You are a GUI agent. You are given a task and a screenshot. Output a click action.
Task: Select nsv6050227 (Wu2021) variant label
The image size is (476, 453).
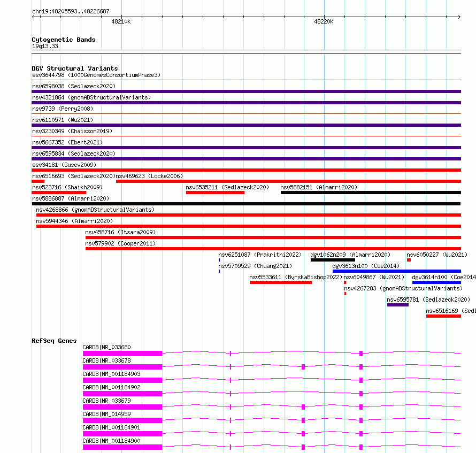[x=437, y=255]
